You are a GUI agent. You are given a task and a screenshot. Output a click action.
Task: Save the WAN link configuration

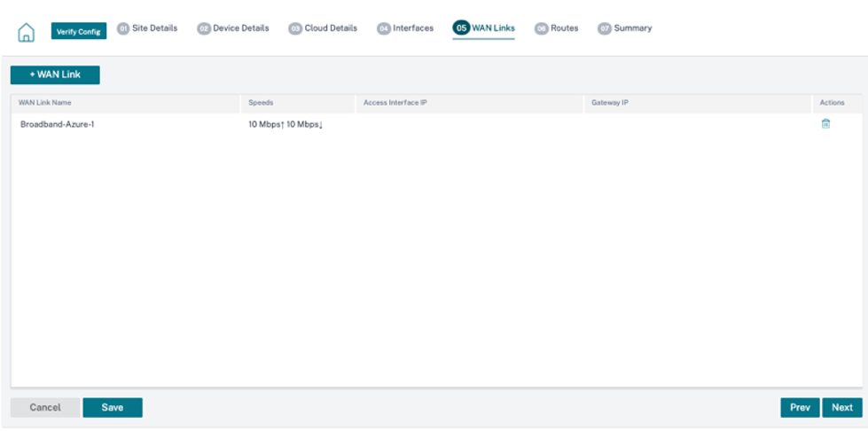click(113, 407)
